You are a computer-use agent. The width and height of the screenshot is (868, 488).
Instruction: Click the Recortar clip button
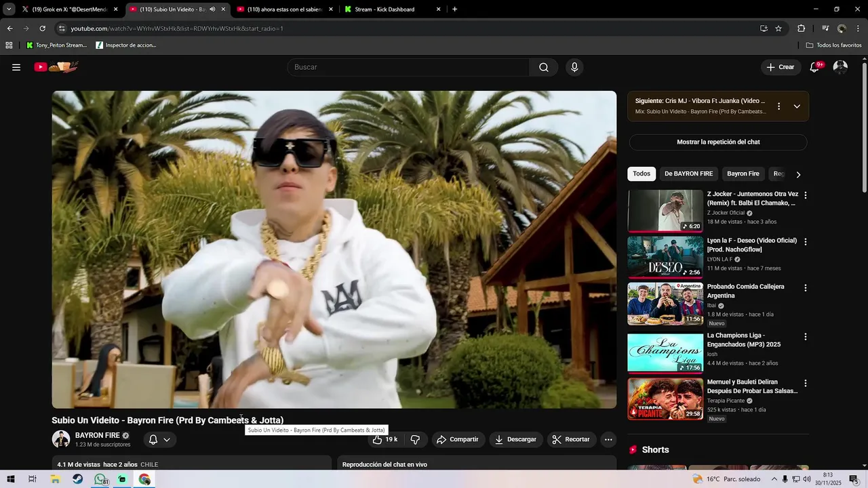tap(571, 439)
